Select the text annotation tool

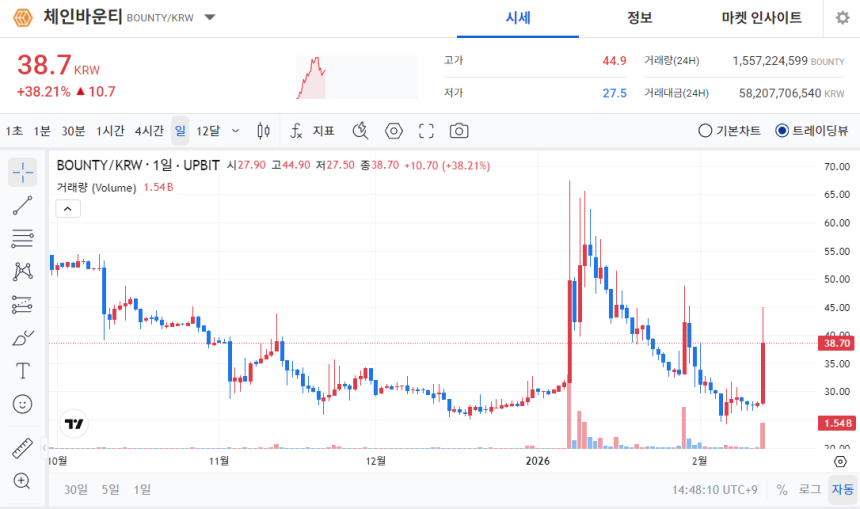click(x=22, y=371)
